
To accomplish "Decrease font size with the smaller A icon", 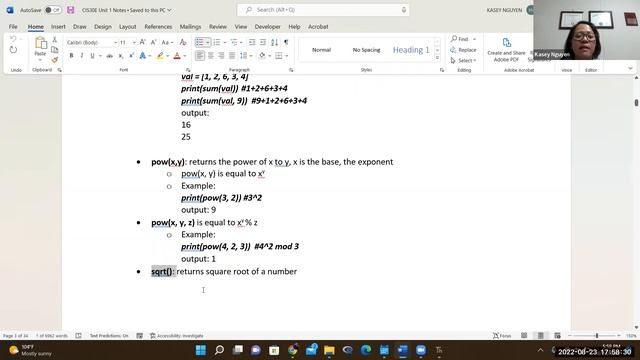I will pyautogui.click(x=153, y=42).
